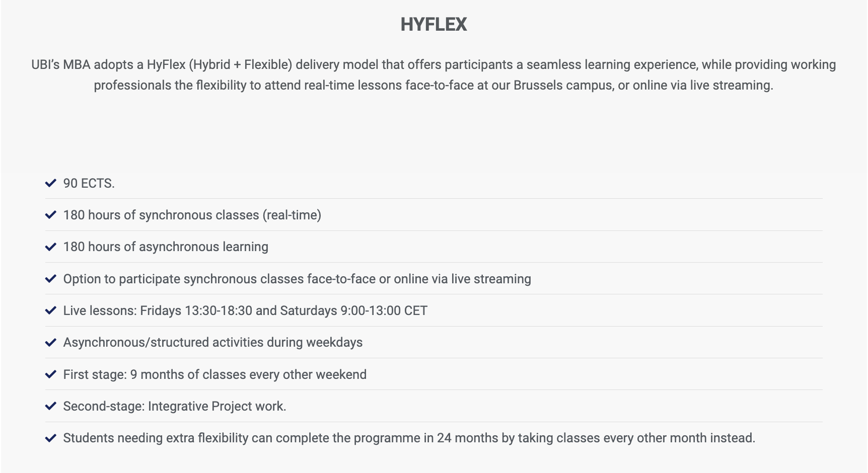Click 'Second-stage: Integrative Project work.' text
Viewport: 868px width, 473px height.
coord(175,406)
